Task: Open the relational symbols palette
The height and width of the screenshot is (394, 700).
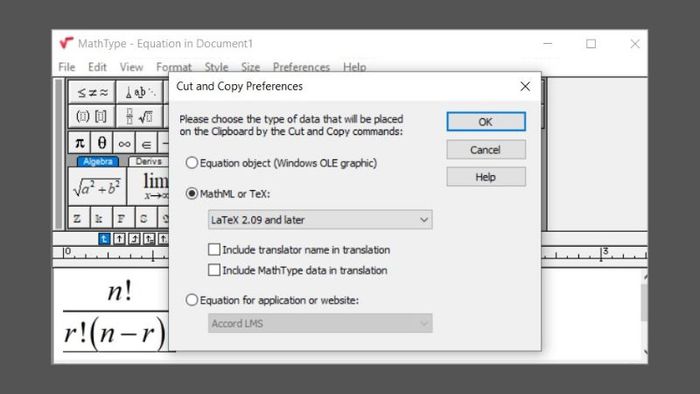Action: [92, 92]
